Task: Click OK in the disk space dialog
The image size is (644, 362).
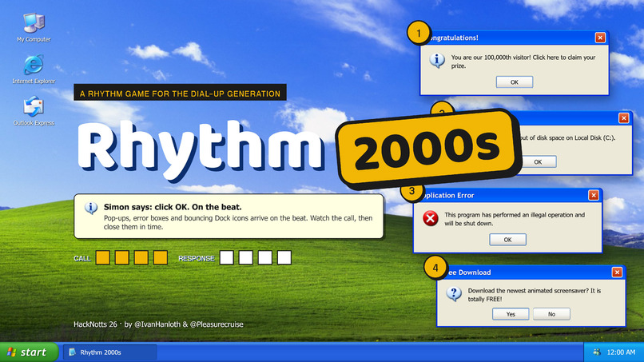Action: click(x=538, y=162)
